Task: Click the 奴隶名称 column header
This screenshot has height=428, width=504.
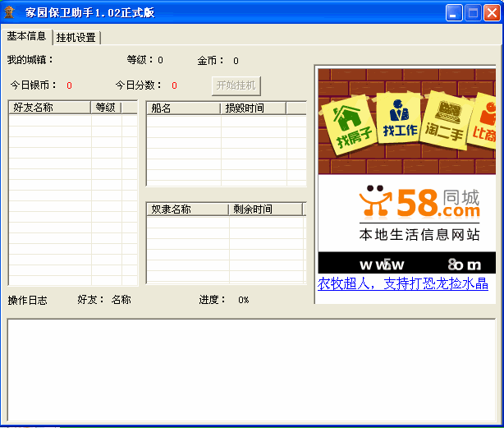Action: [x=188, y=209]
